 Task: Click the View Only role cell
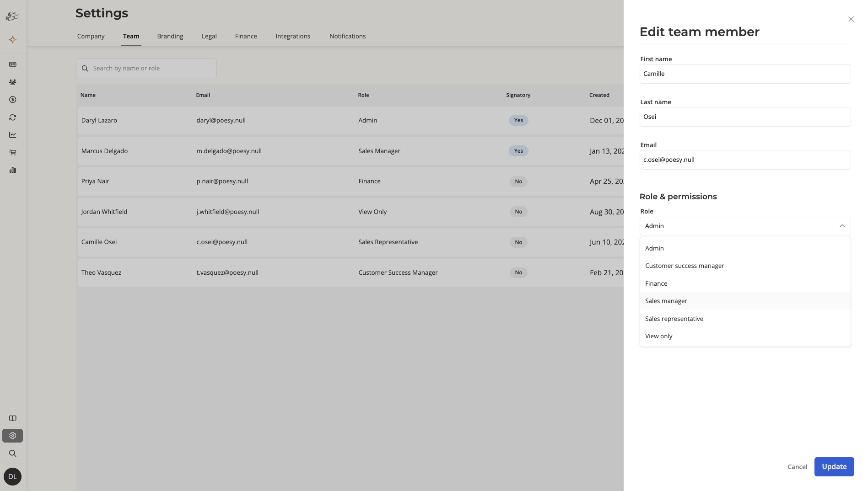coord(372,212)
